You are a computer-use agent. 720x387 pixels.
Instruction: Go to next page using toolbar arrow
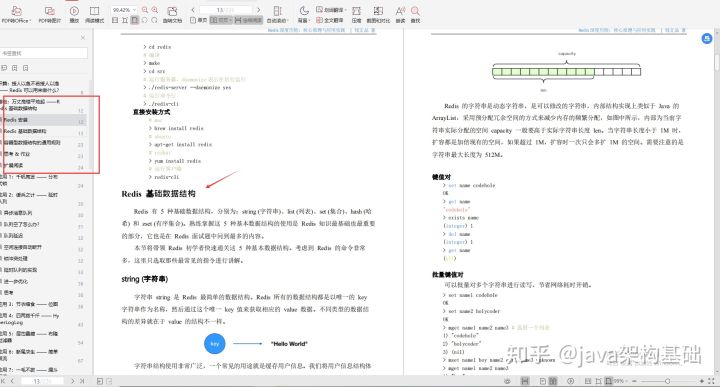tap(259, 10)
